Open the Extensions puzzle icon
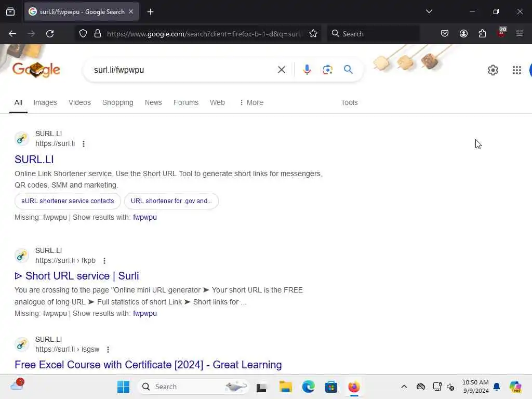Viewport: 532px width, 399px height. 482,34
